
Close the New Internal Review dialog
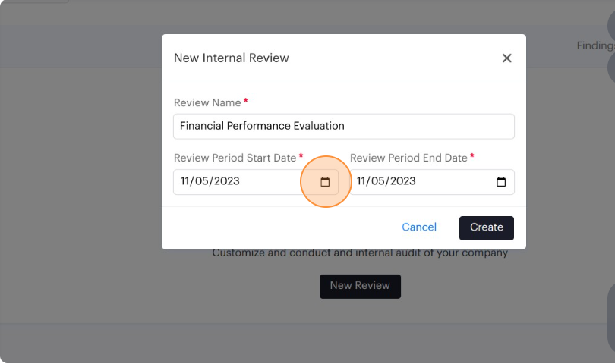tap(507, 58)
